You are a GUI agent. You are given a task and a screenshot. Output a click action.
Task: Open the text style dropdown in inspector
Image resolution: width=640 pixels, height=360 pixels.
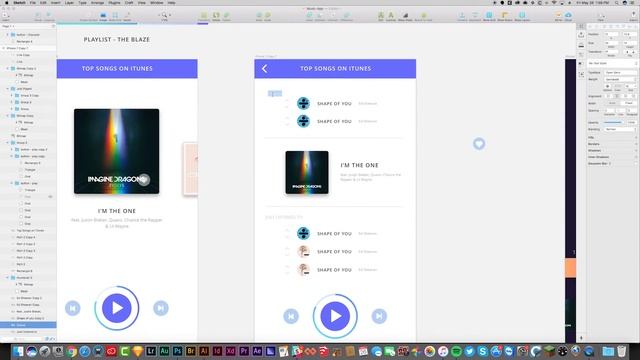pyautogui.click(x=612, y=63)
